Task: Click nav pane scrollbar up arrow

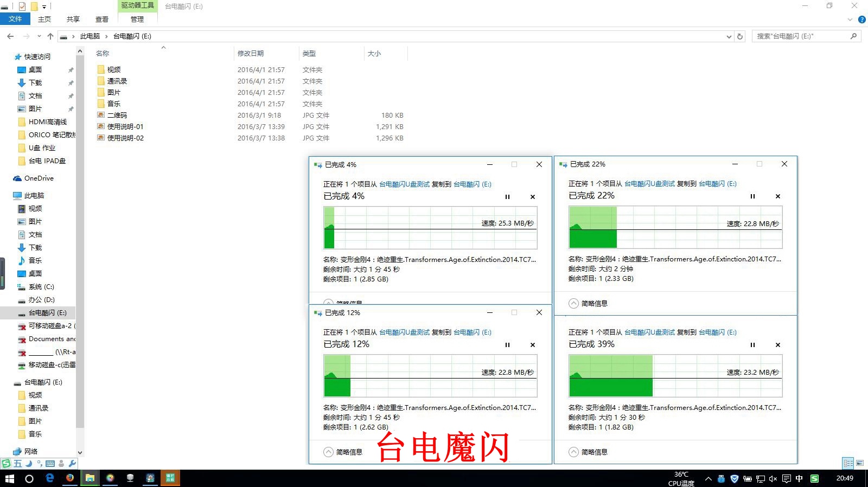Action: [x=80, y=52]
